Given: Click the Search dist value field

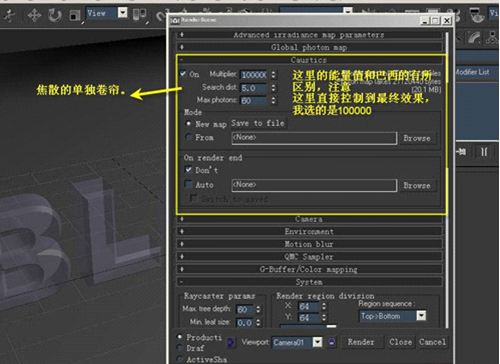Looking at the screenshot, I should pos(253,88).
